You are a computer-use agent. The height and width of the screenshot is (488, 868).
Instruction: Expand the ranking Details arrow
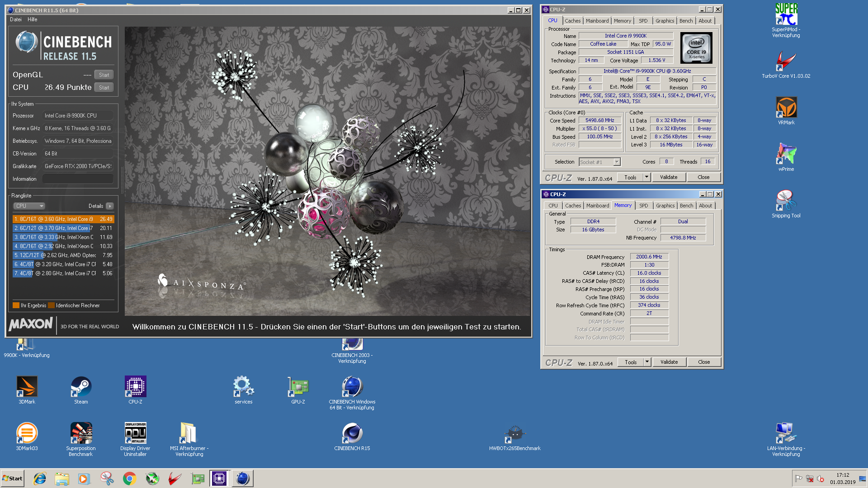coord(110,206)
